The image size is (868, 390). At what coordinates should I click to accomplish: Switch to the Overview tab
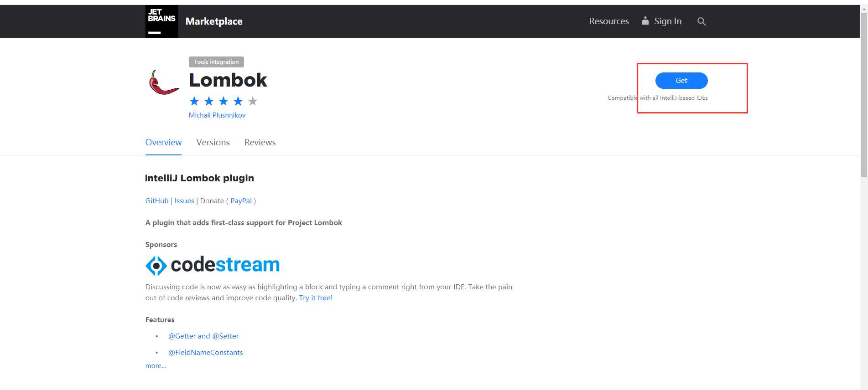click(x=163, y=142)
